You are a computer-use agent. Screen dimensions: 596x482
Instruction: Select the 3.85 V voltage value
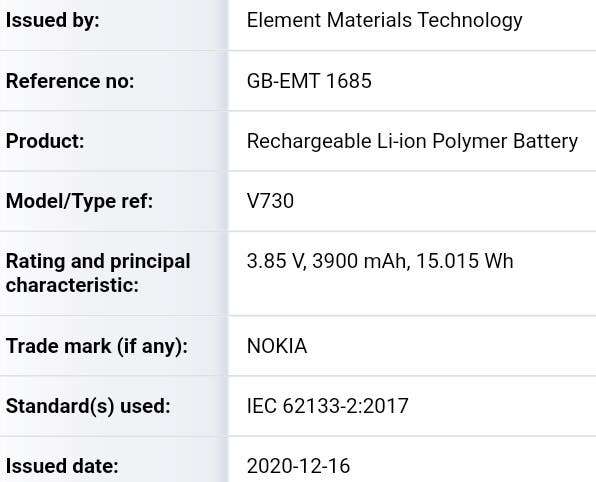pos(276,262)
